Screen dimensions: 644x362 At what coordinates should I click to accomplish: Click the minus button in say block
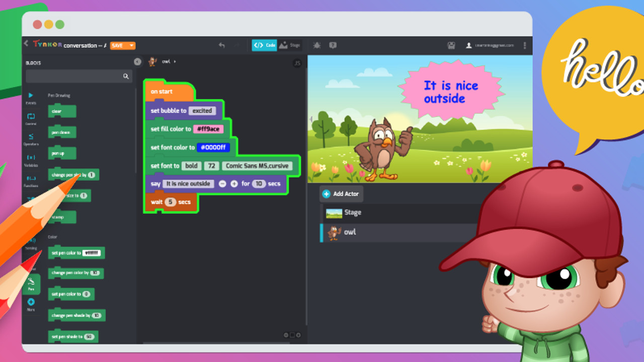(x=222, y=184)
